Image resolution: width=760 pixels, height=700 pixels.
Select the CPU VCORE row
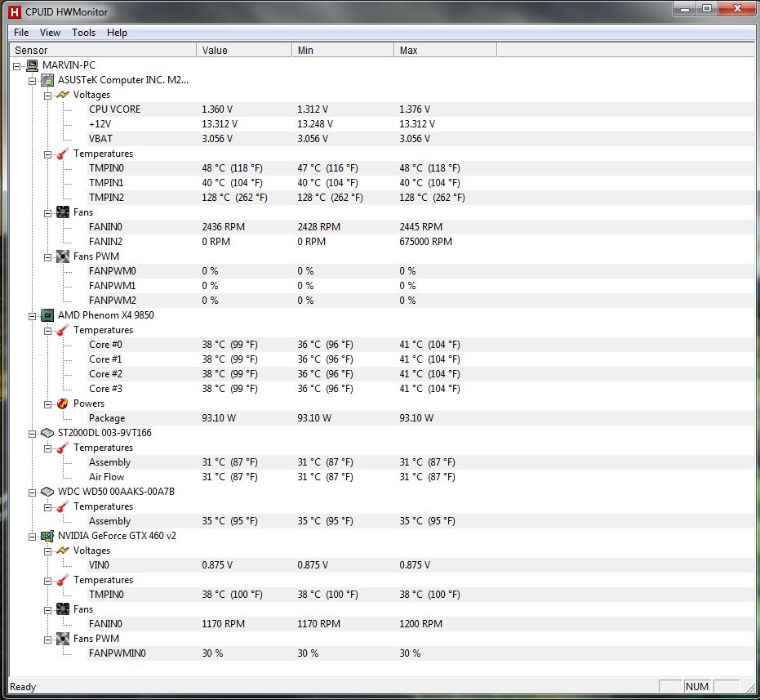click(x=420, y=109)
